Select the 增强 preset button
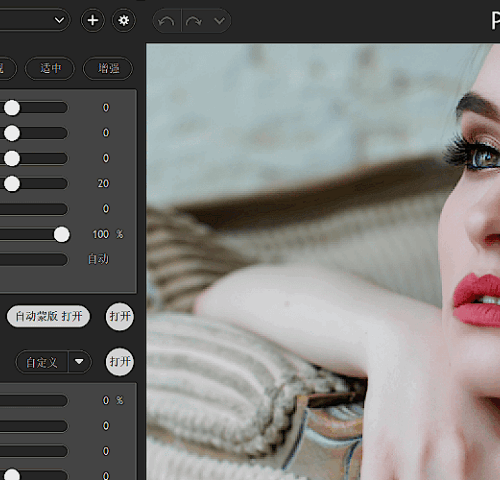Screen dimensions: 500x480 [108, 68]
